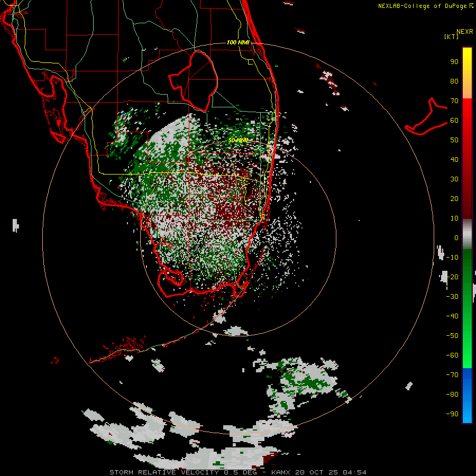Click the blue bottom segment of color bar

[467, 396]
